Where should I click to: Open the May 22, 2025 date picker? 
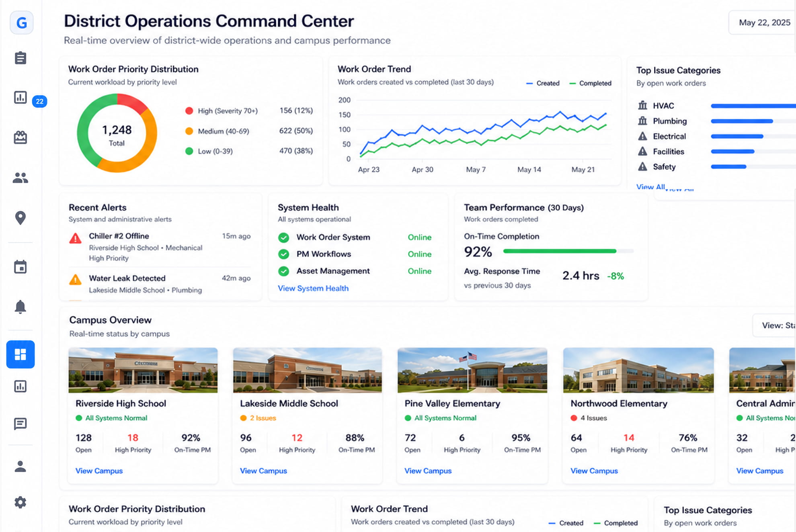pos(763,23)
